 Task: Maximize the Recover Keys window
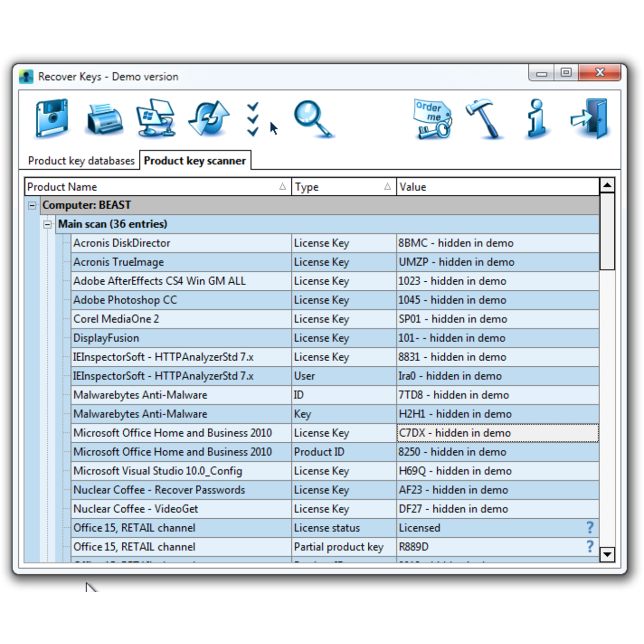[x=566, y=73]
